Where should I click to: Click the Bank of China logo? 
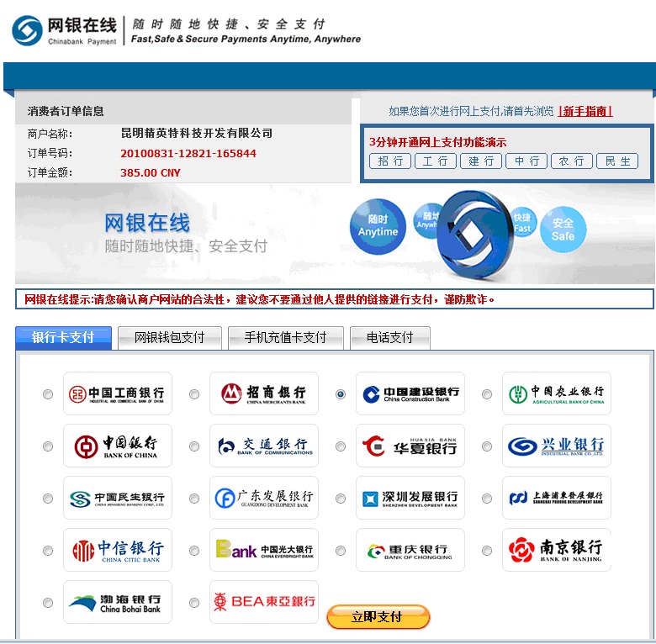(118, 446)
